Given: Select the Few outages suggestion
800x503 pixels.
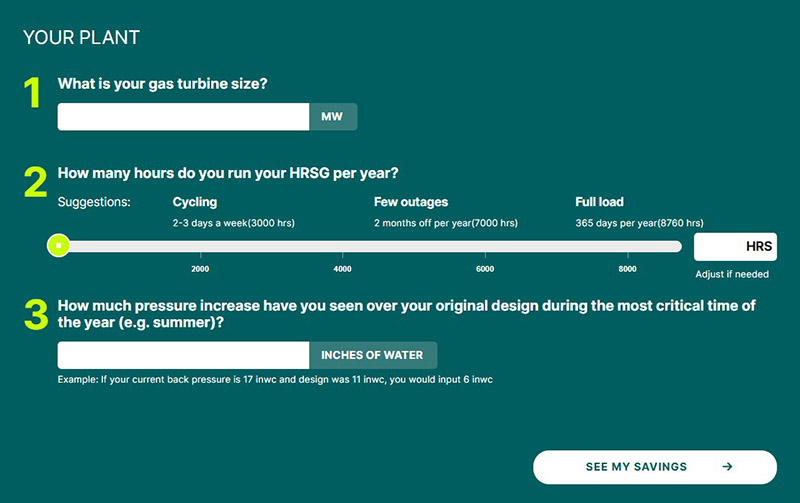Looking at the screenshot, I should [x=410, y=202].
